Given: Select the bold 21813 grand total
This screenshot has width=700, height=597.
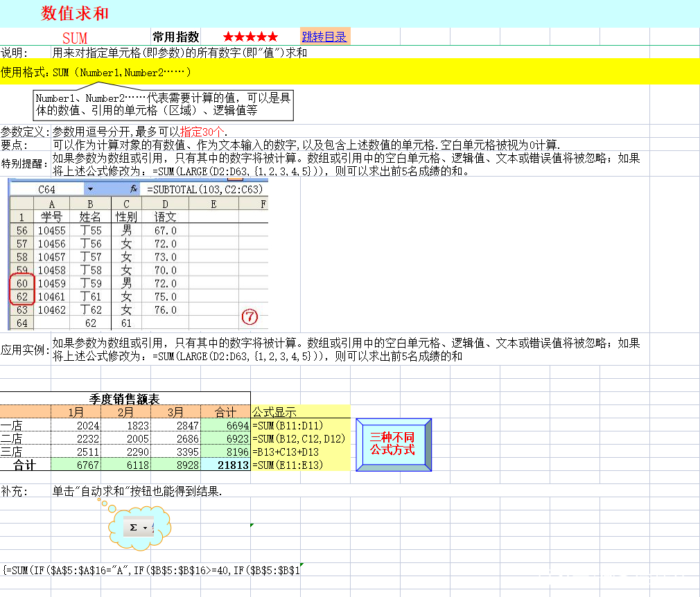Looking at the screenshot, I should pos(225,465).
